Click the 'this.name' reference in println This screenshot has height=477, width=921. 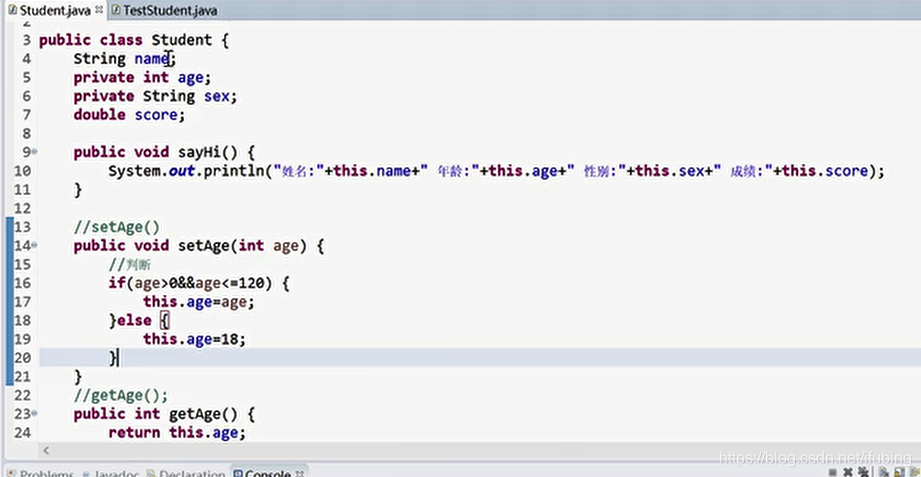pos(372,171)
